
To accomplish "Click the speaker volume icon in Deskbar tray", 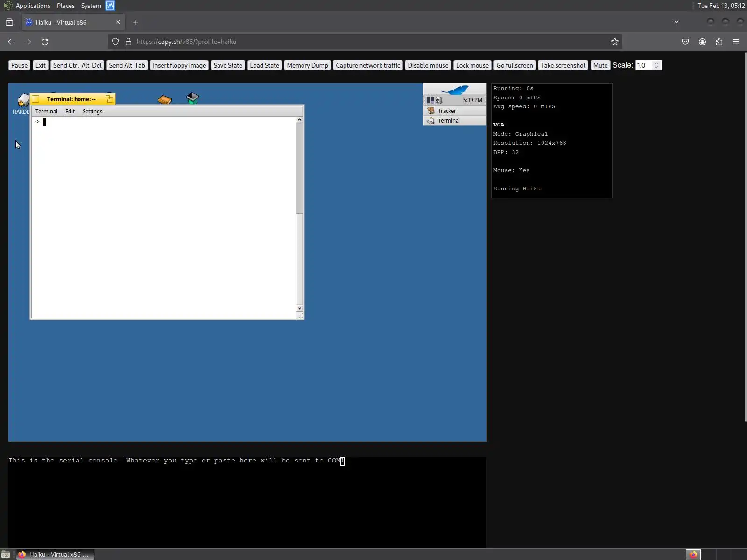I will (x=439, y=100).
